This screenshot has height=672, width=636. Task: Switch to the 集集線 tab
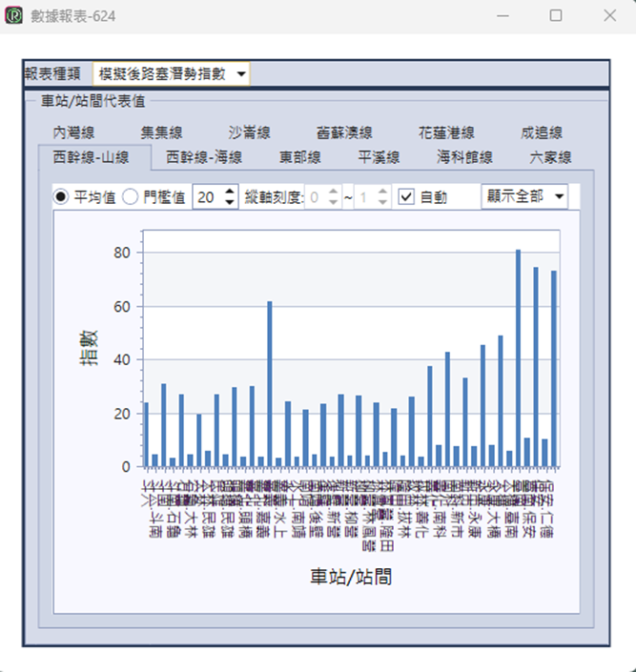click(162, 132)
